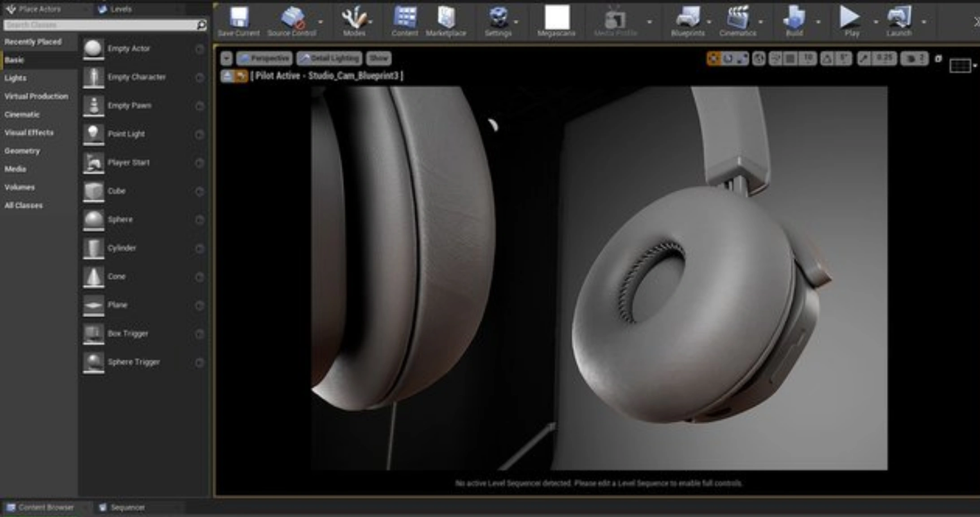The width and height of the screenshot is (980, 517).
Task: Click the maximize viewport icon
Action: [x=938, y=59]
